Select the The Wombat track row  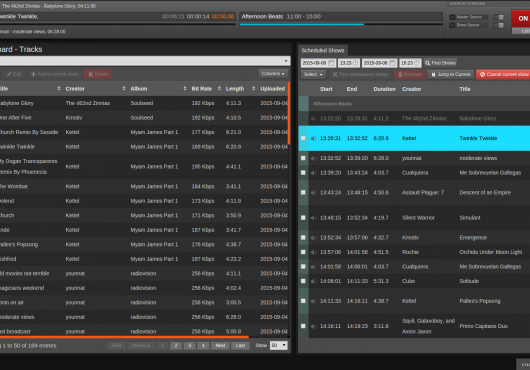pos(145,187)
